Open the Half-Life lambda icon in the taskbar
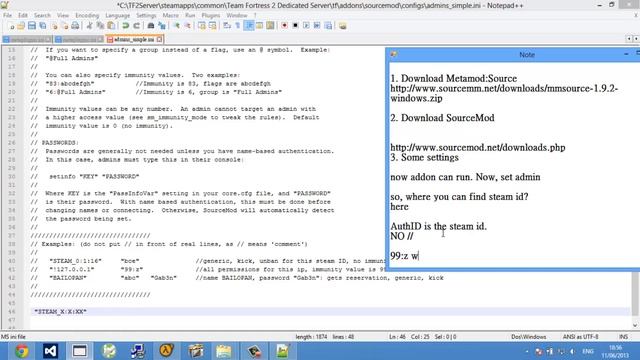The height and width of the screenshot is (360, 640). click(x=167, y=351)
